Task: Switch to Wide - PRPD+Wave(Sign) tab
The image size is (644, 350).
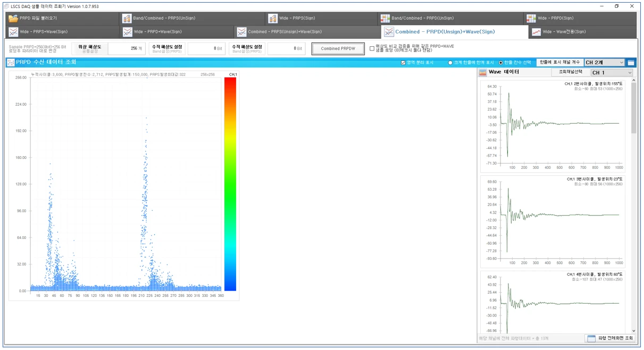Action: pyautogui.click(x=177, y=32)
